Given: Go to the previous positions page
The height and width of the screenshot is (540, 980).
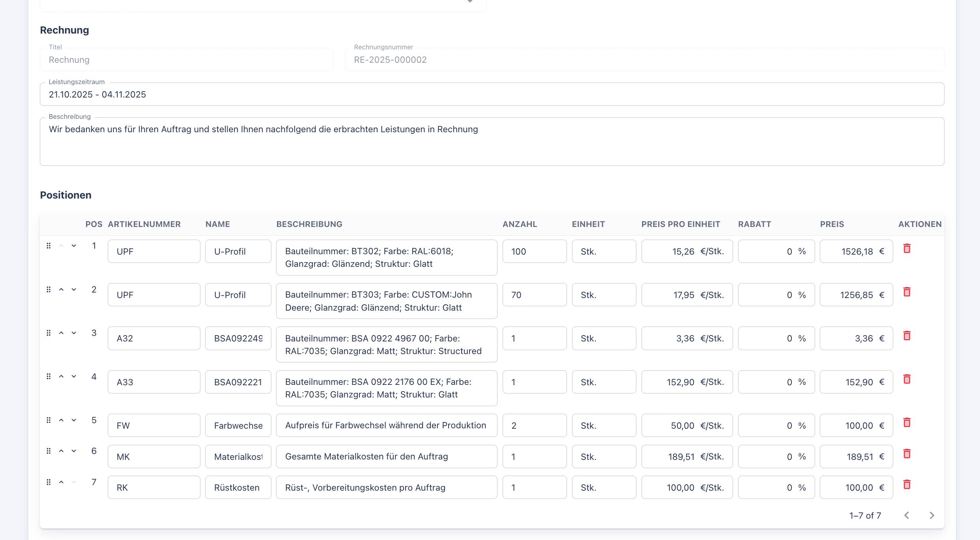Looking at the screenshot, I should pyautogui.click(x=907, y=516).
